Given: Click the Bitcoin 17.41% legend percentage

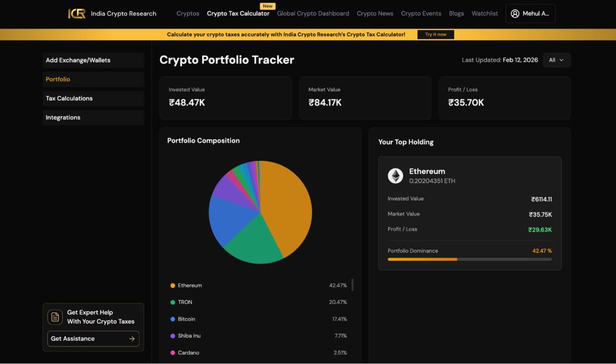Looking at the screenshot, I should point(339,319).
